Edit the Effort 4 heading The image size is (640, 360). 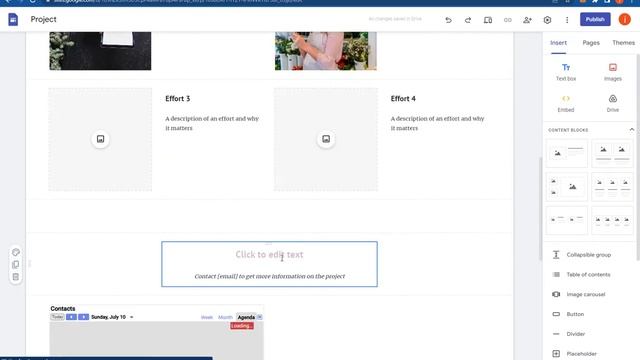(403, 98)
